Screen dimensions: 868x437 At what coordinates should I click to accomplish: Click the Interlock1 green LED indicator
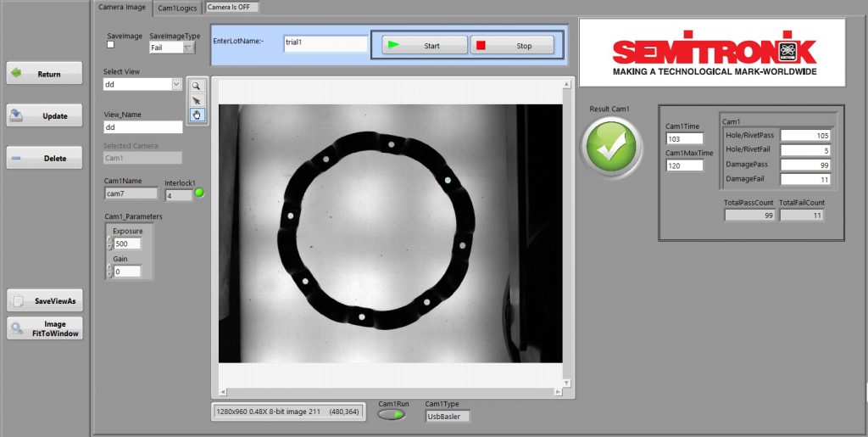[200, 193]
